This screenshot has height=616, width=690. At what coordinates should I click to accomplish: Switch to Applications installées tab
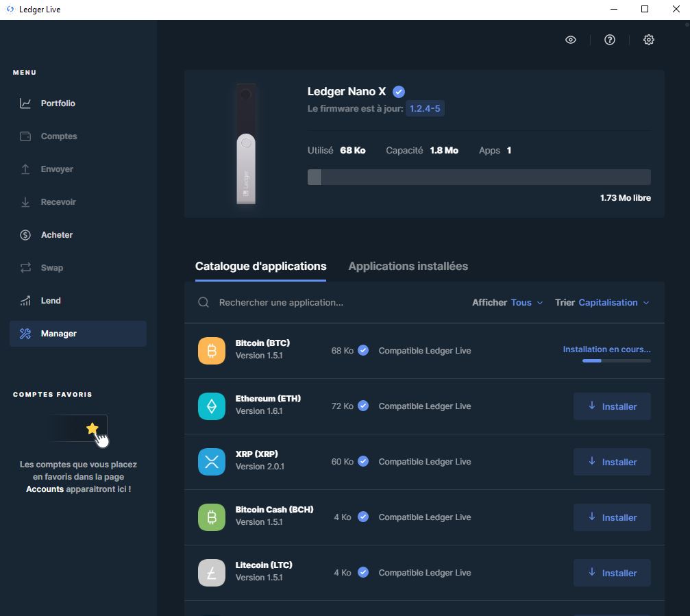click(408, 266)
